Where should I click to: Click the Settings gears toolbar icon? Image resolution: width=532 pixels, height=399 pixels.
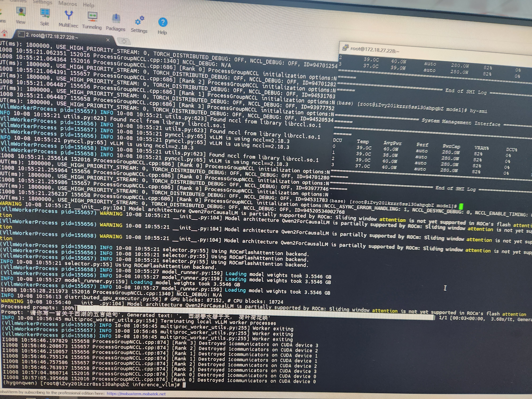[139, 21]
